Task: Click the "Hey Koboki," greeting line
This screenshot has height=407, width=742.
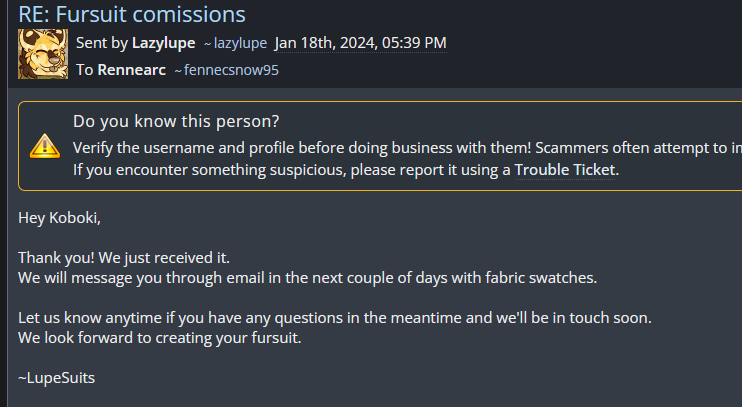Action: pyautogui.click(x=60, y=217)
